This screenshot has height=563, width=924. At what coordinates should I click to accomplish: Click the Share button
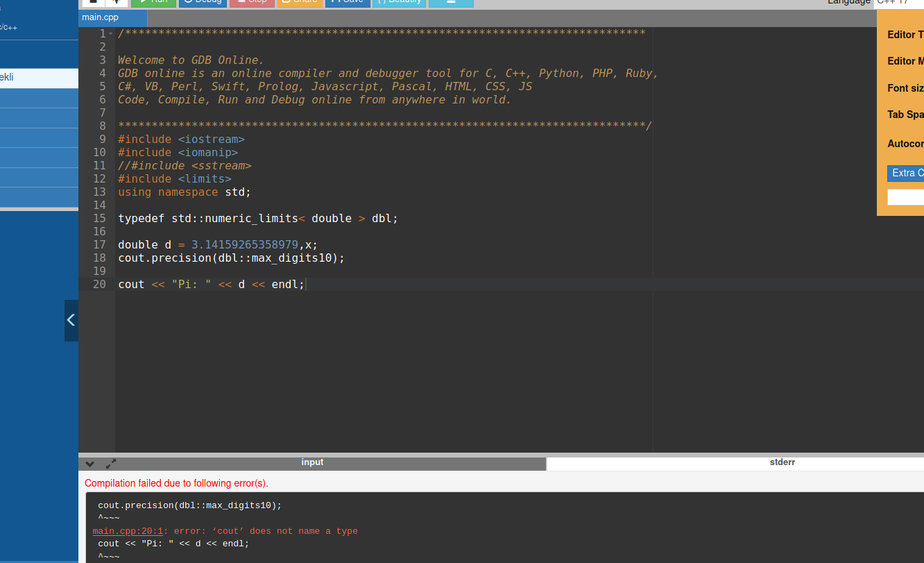298,2
